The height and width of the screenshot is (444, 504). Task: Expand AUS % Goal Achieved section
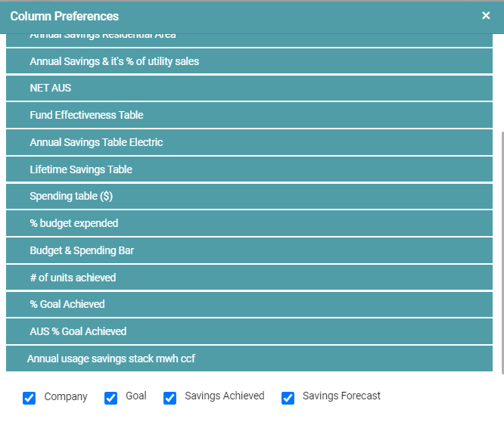(249, 331)
